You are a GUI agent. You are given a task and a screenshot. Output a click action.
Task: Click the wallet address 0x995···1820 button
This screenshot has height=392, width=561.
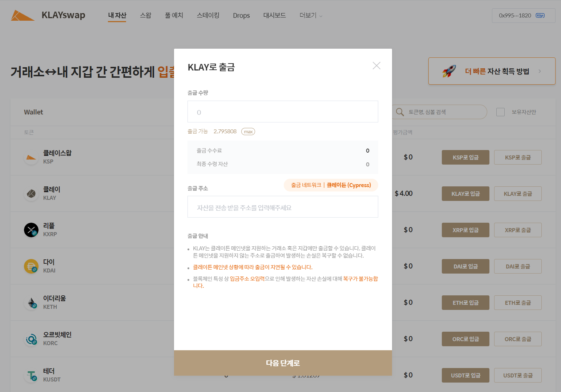[524, 16]
